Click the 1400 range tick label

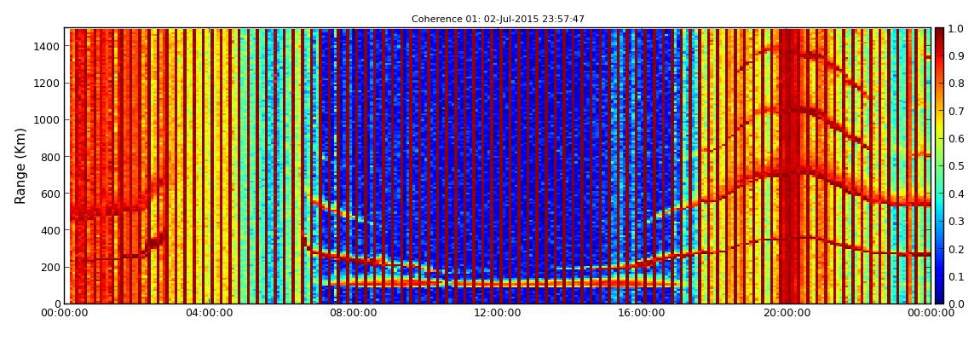tap(48, 46)
